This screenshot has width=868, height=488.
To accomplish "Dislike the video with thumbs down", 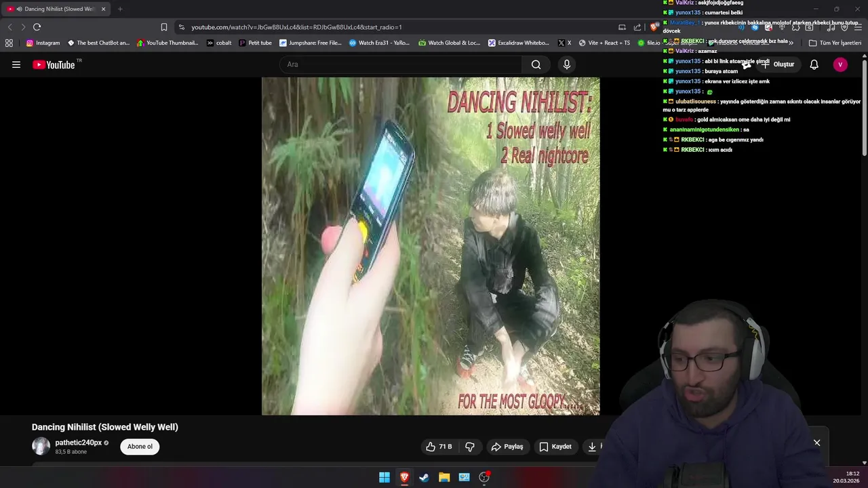I will (x=470, y=447).
